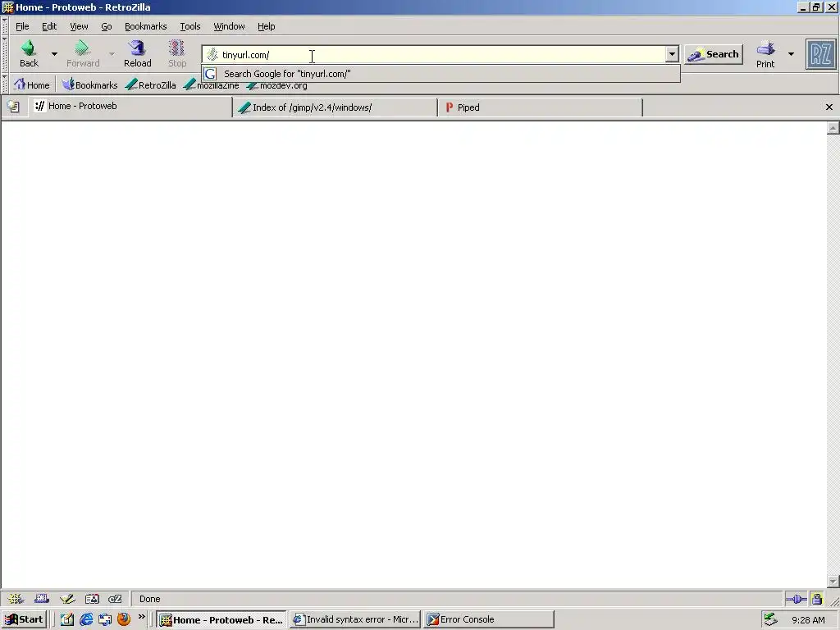The height and width of the screenshot is (630, 840).
Task: Launch Internet Explorer from quick launch
Action: pyautogui.click(x=85, y=619)
